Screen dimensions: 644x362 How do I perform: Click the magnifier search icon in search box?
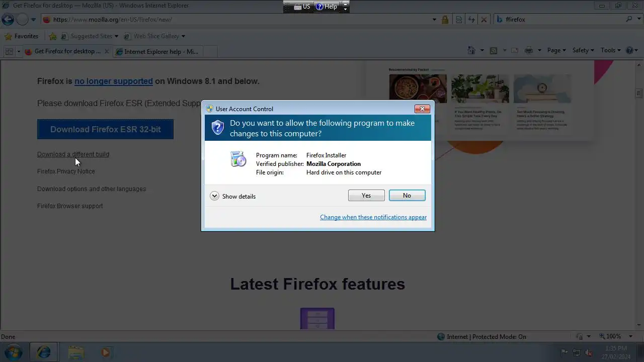629,19
